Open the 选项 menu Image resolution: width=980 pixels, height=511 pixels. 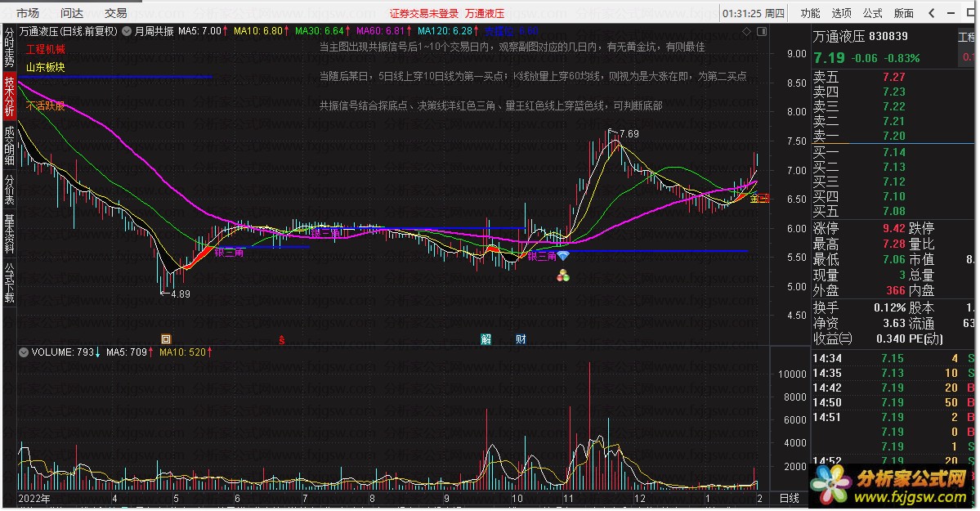click(x=842, y=13)
